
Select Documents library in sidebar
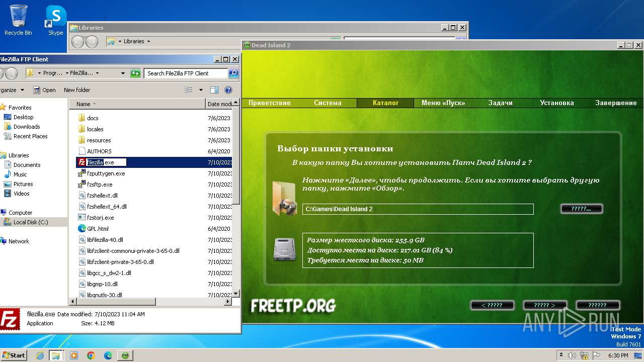[x=27, y=165]
